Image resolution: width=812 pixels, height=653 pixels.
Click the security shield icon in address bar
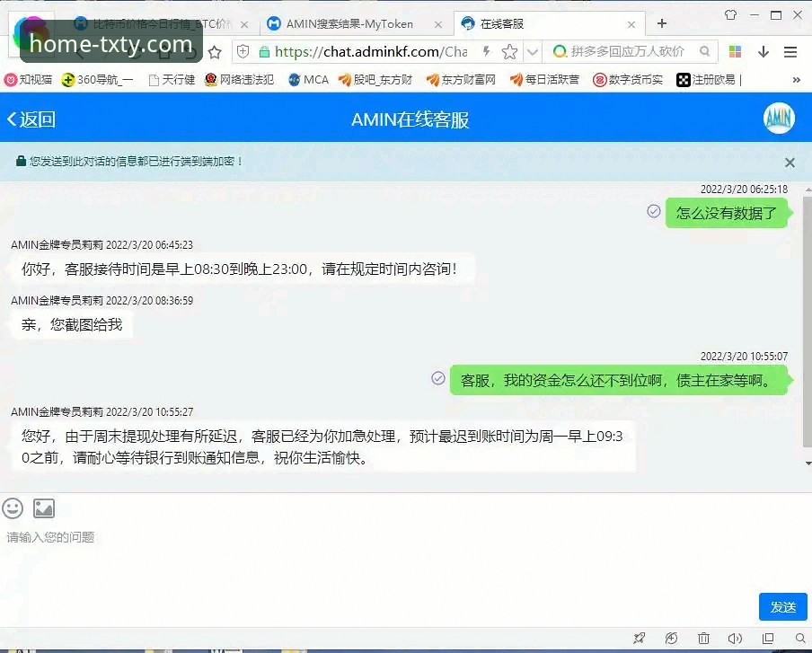[243, 51]
